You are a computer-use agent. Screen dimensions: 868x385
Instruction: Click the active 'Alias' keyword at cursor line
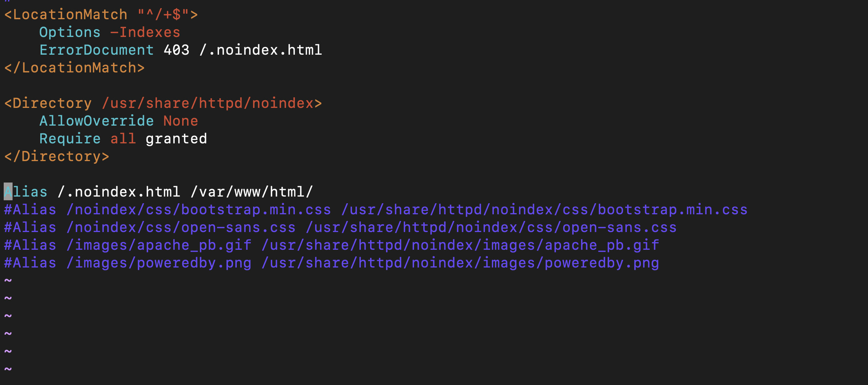25,192
